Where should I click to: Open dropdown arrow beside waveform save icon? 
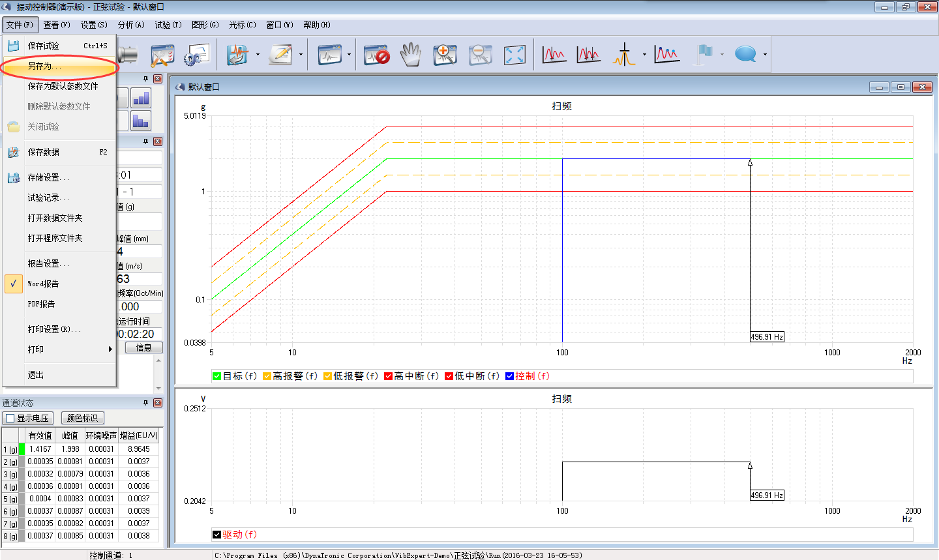pos(258,55)
